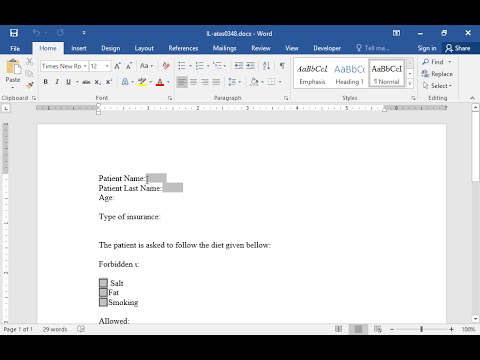The image size is (480, 360).
Task: Click the Multilevel List icon
Action: coord(217,66)
